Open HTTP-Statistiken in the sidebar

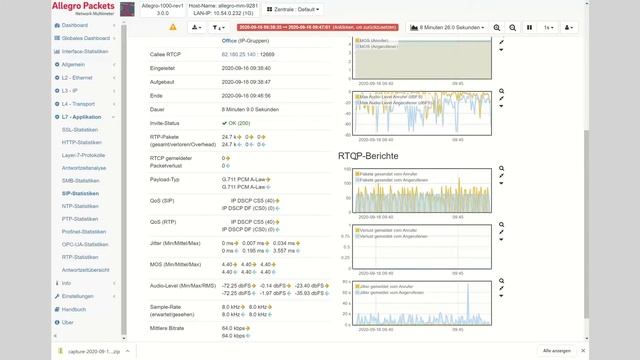[x=82, y=142]
